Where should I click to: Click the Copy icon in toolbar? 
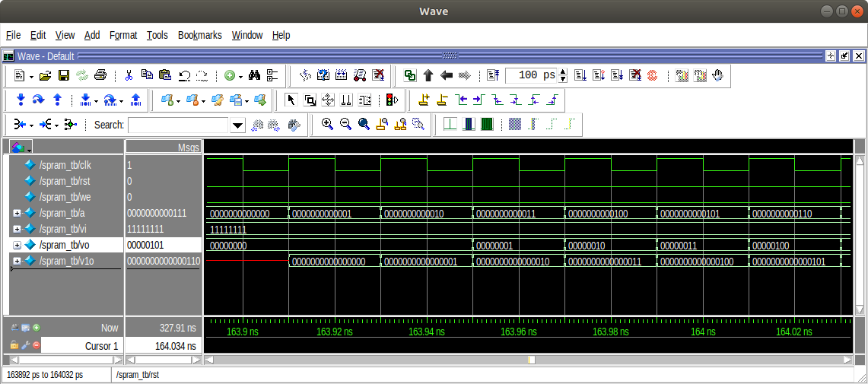[147, 75]
